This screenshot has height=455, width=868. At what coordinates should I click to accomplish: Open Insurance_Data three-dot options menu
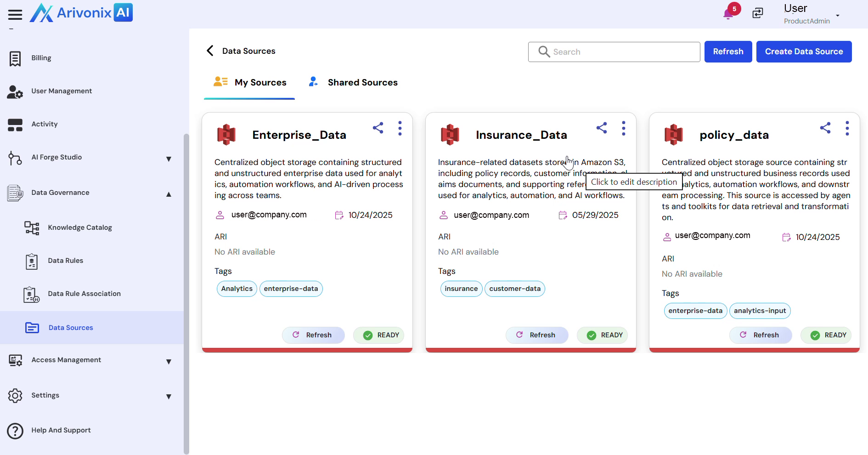[623, 128]
